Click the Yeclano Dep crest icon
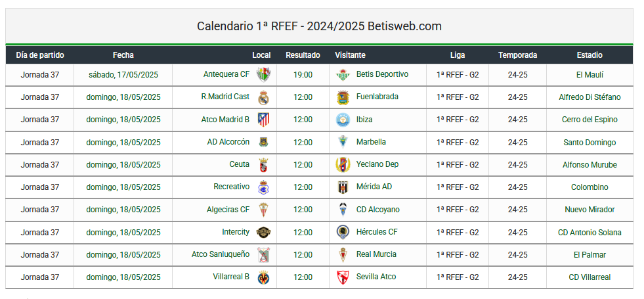The width and height of the screenshot is (644, 299). click(x=343, y=164)
